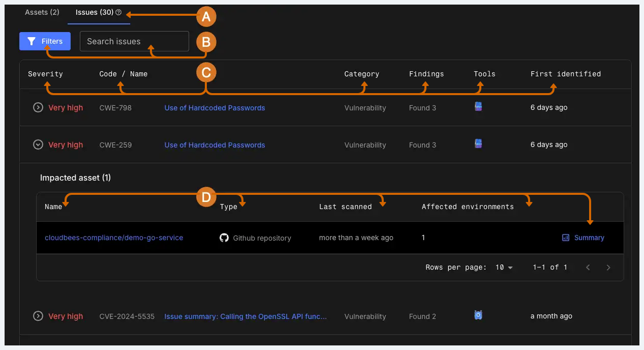
Task: Click the tool icon in the CWE-798 row
Action: tap(478, 107)
